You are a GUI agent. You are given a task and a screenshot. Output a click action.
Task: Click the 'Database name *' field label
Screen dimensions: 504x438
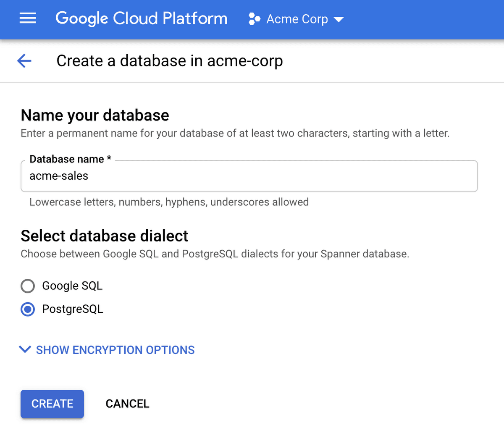click(x=71, y=159)
